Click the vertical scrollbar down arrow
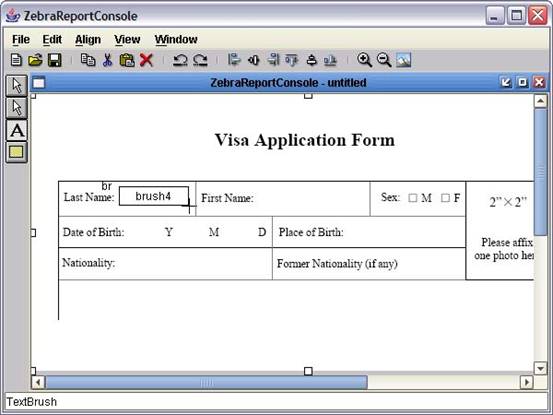Viewport: 553px width, 415px height. pos(540,368)
